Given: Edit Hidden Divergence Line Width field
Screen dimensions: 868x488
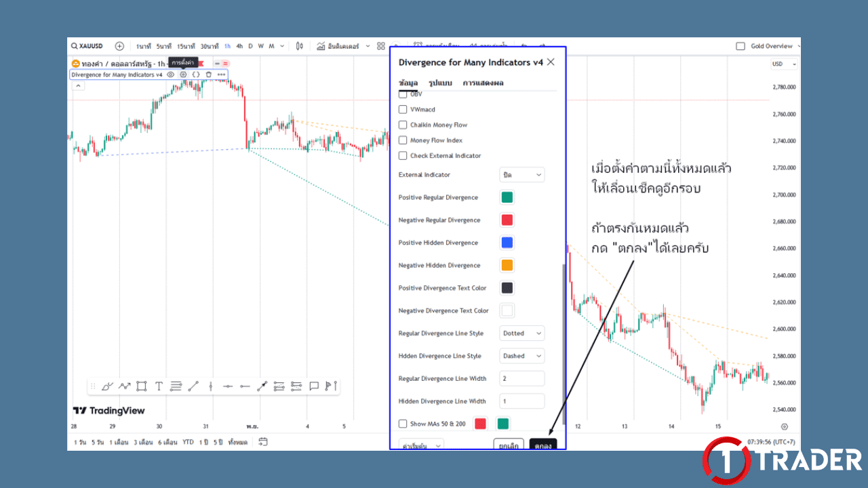Looking at the screenshot, I should click(x=522, y=401).
